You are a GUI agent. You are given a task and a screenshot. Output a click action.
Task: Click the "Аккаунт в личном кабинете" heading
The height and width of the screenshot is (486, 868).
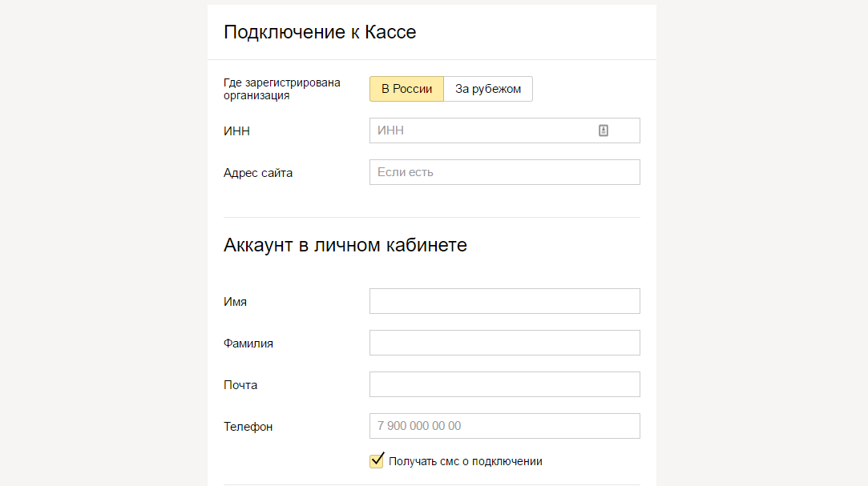[x=345, y=245]
